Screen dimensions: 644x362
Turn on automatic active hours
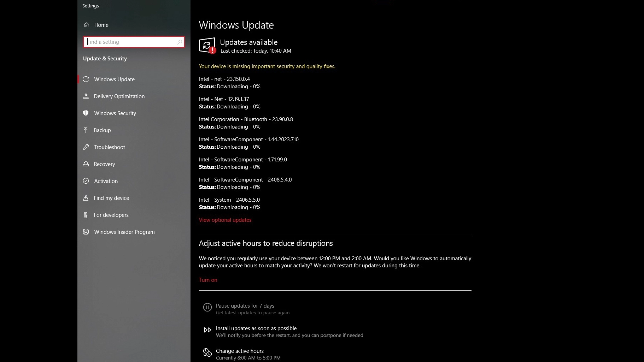[x=208, y=280]
